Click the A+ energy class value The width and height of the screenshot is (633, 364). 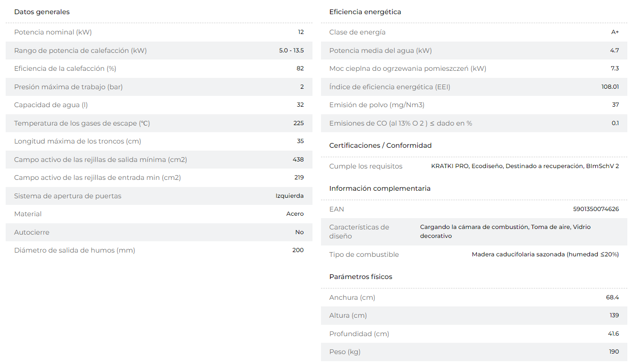[615, 32]
